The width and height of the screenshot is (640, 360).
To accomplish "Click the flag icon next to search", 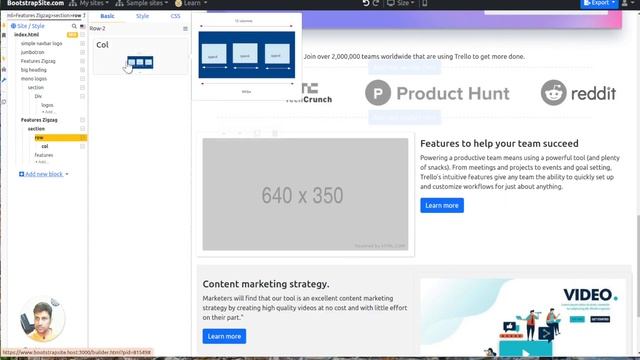I will pyautogui.click(x=82, y=26).
